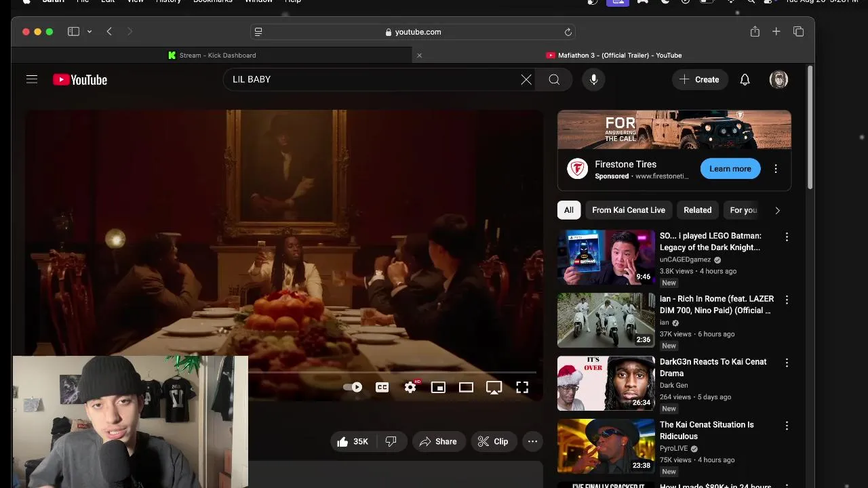Image resolution: width=868 pixels, height=488 pixels.
Task: Open channel name 'Dark Gen'
Action: coord(673,386)
